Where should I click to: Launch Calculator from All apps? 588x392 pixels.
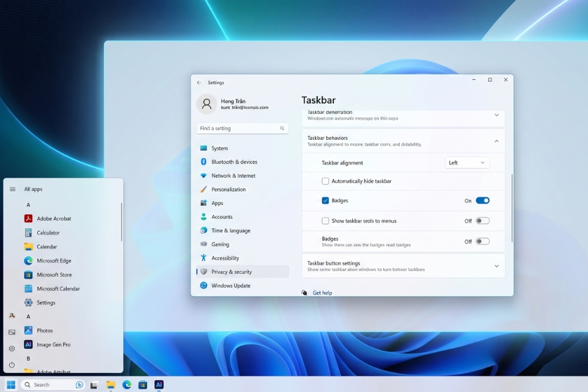point(42,233)
